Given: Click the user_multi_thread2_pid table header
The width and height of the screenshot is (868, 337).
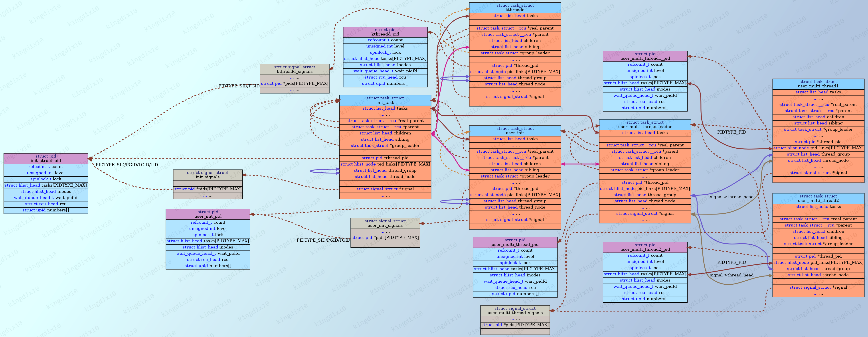Looking at the screenshot, I should tap(645, 247).
